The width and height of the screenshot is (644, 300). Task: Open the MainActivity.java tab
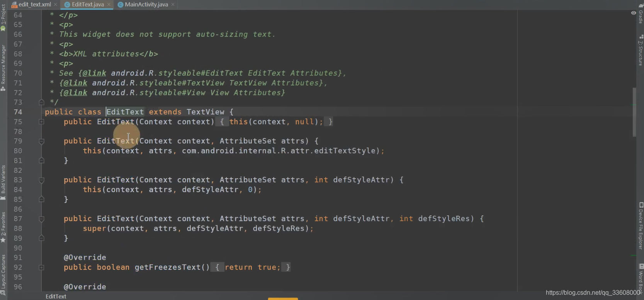146,4
